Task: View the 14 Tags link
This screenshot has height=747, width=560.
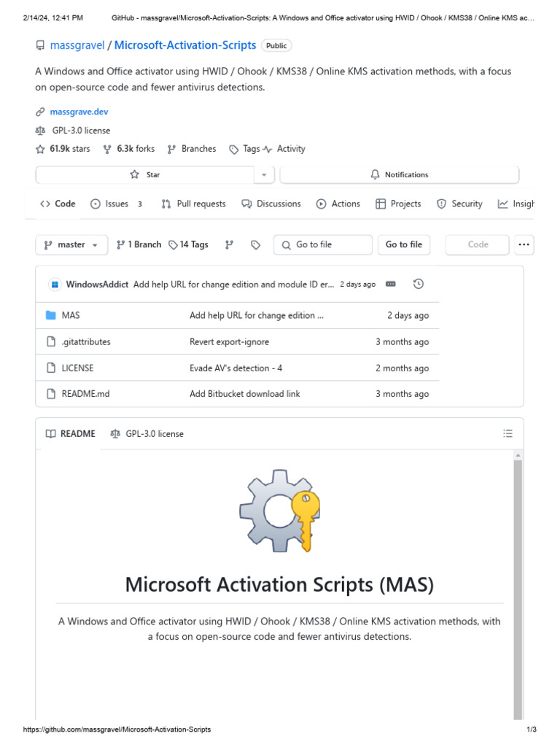Action: point(189,244)
